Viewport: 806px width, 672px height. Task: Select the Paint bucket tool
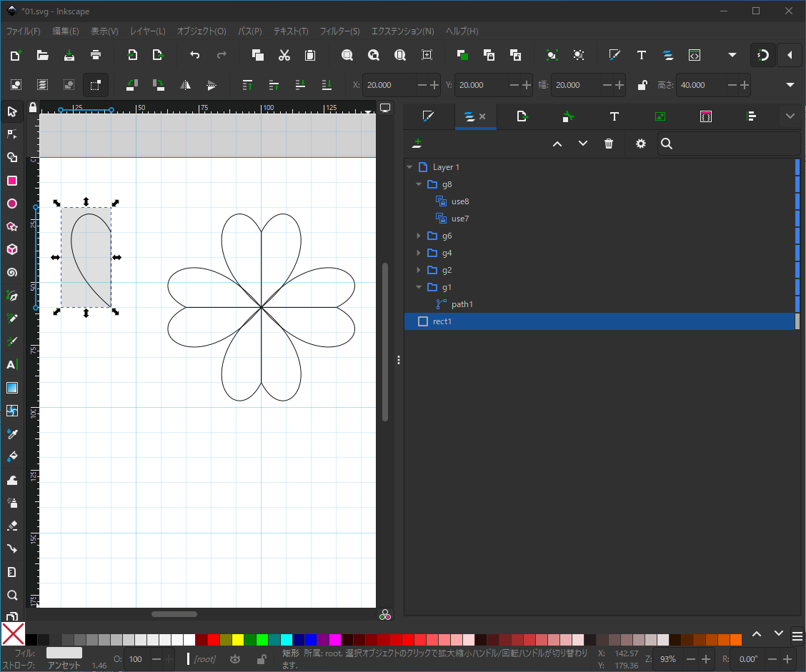click(x=12, y=457)
